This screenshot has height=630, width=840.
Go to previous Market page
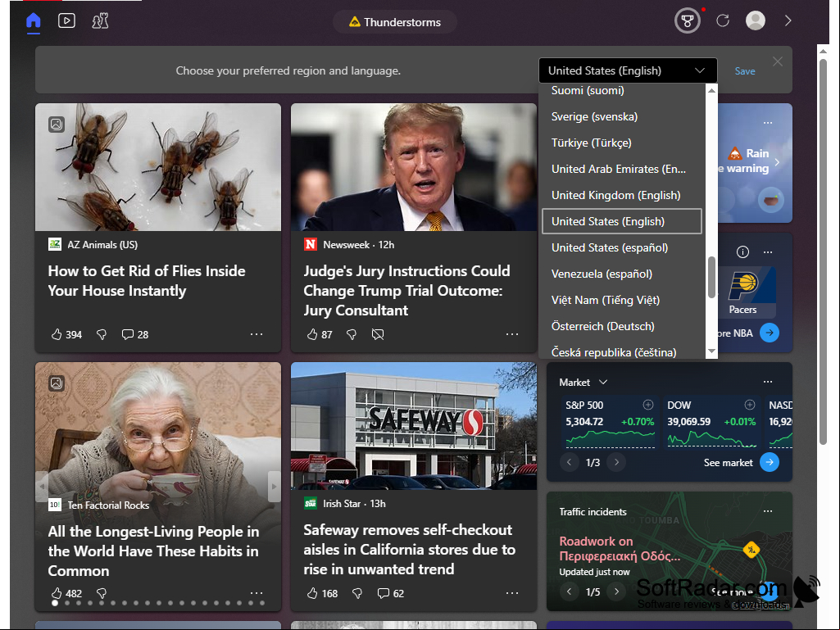click(x=569, y=462)
